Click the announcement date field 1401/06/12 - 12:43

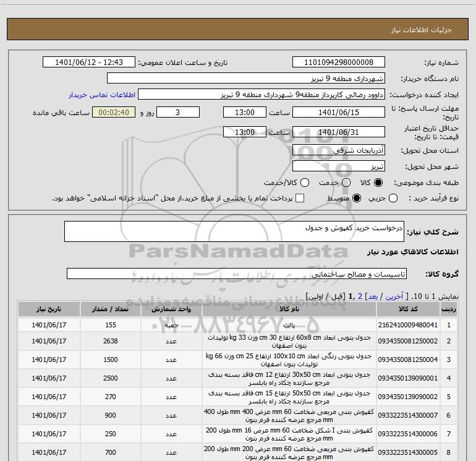[88, 62]
